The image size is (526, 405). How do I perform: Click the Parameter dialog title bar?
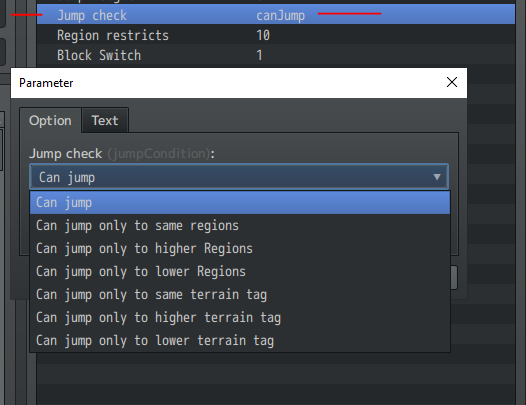(x=228, y=83)
